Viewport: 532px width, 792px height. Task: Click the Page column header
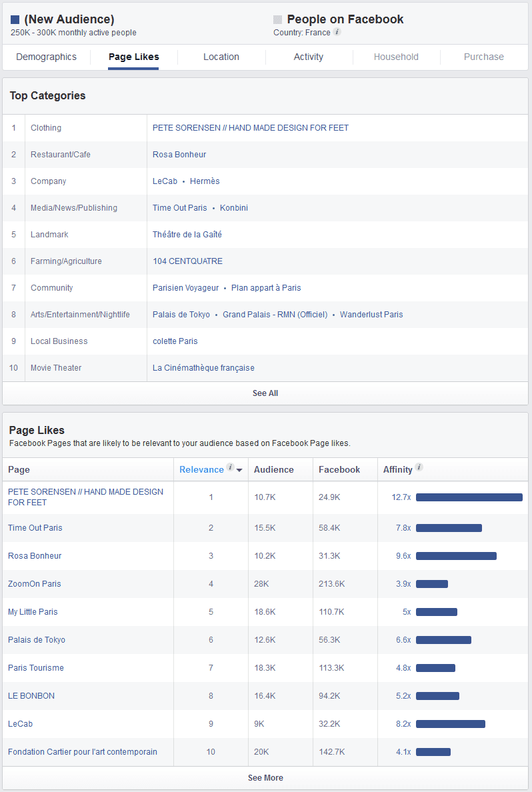click(19, 470)
